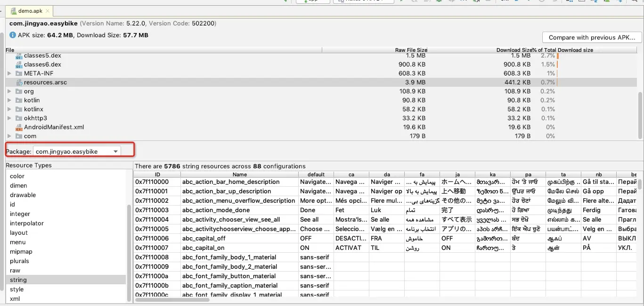Expand the com folder at the bottom of the tree
Image resolution: width=644 pixels, height=306 pixels.
tap(9, 136)
